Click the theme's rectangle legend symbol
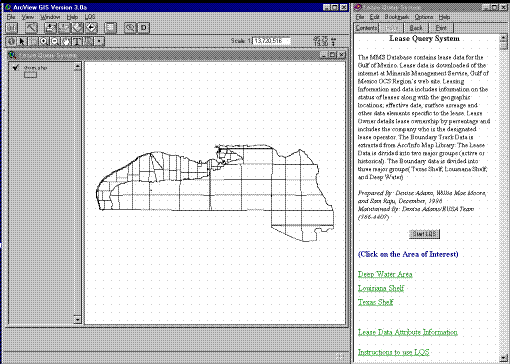 (30, 75)
